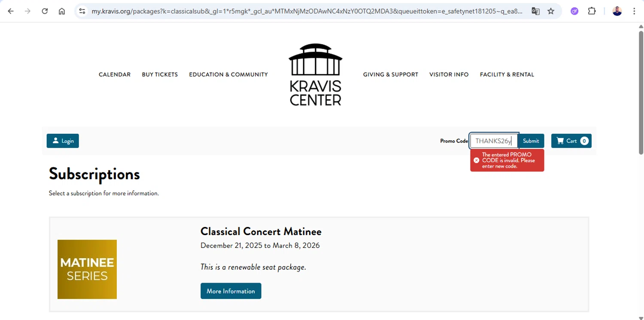Reload the page with the refresh icon
This screenshot has height=320, width=644.
[x=45, y=11]
